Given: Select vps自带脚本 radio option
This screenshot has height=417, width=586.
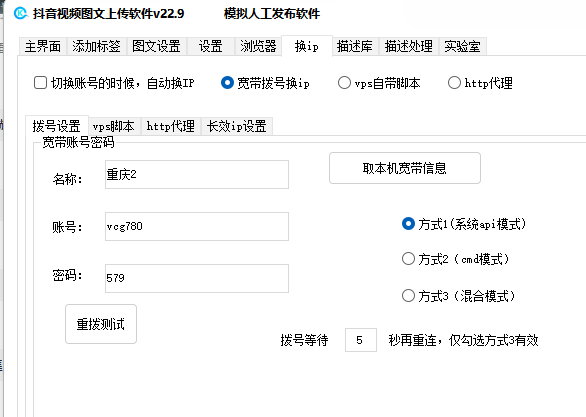Looking at the screenshot, I should (344, 83).
